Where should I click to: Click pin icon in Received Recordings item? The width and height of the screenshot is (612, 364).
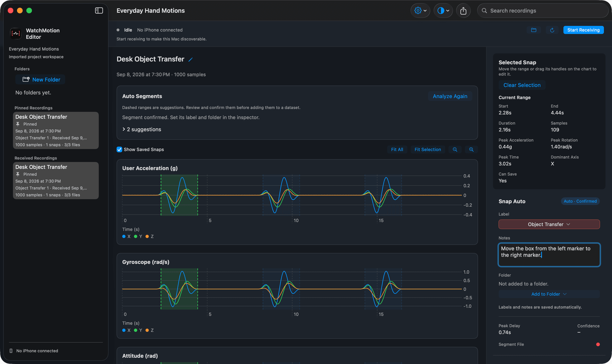(x=18, y=174)
